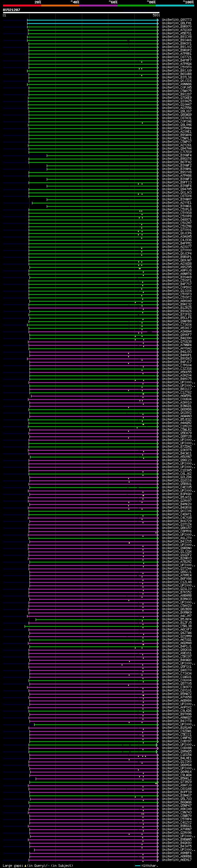
Task: Open hit UniRef100_Q9STT3
Action: pos(177,20)
